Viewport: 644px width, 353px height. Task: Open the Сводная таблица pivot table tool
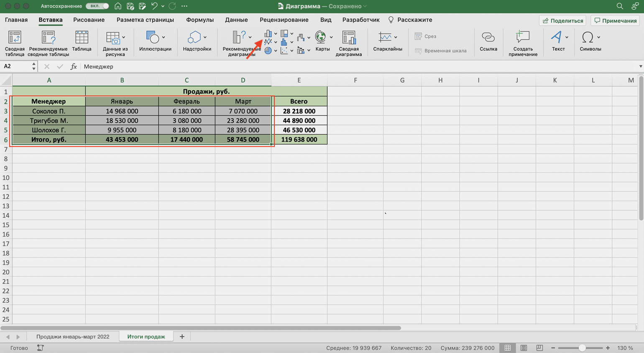[x=15, y=42]
